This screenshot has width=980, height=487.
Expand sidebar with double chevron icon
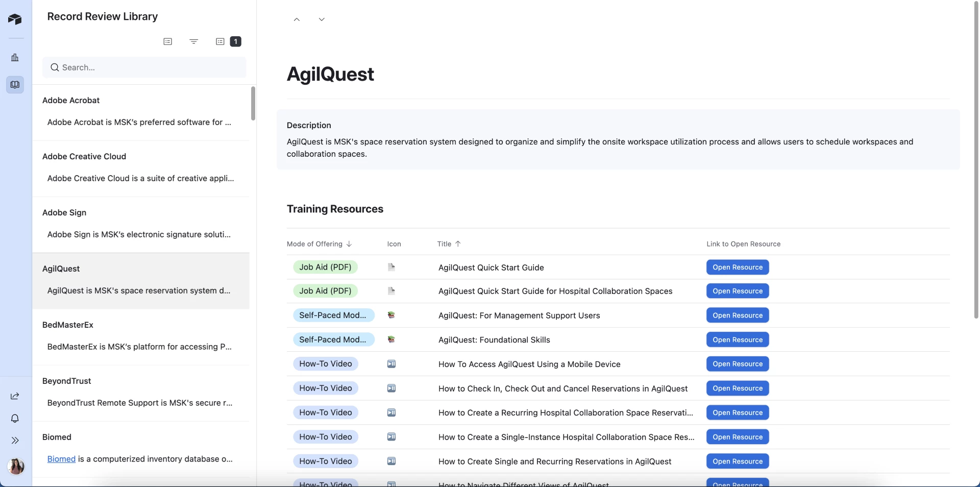coord(15,441)
